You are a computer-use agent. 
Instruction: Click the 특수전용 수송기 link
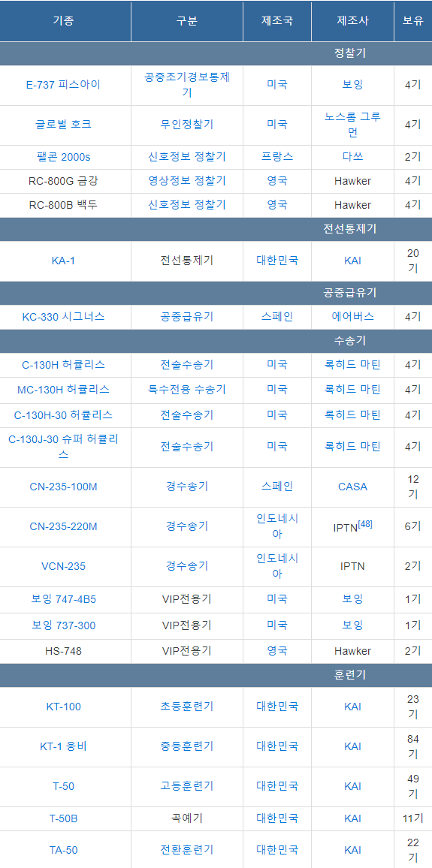pyautogui.click(x=186, y=389)
